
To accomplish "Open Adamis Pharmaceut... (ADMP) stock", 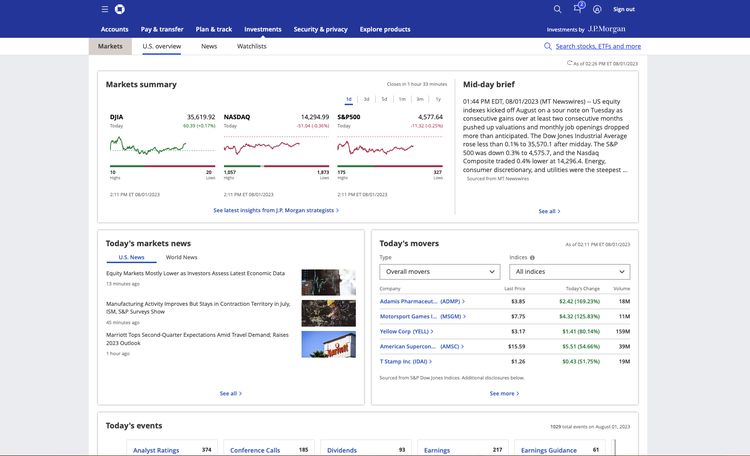I will point(422,301).
